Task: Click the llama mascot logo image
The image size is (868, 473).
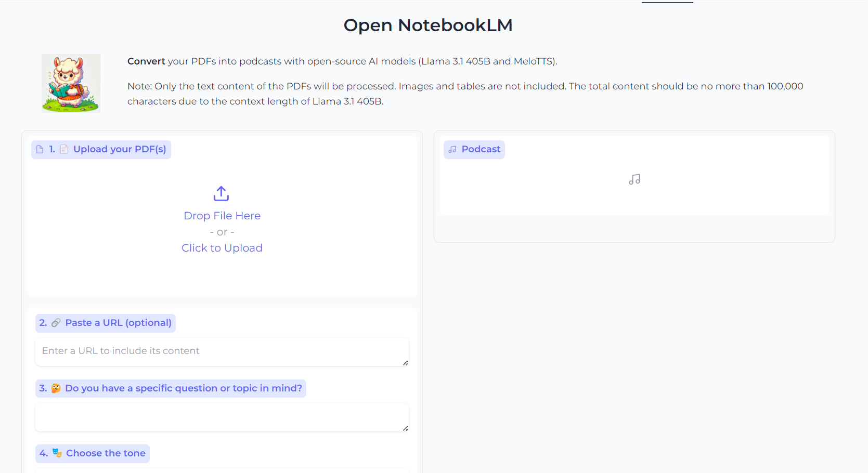Action: [71, 83]
